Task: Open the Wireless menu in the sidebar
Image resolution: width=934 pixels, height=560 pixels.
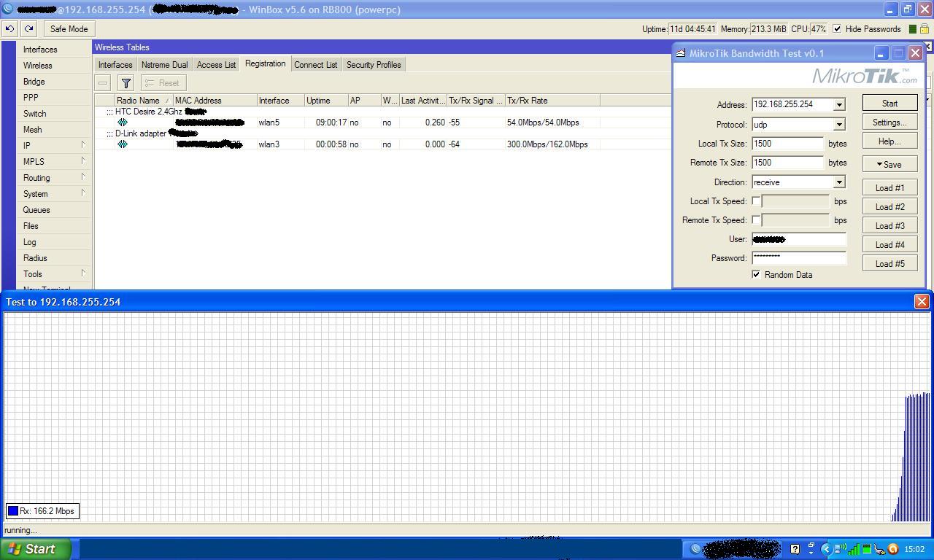Action: (37, 65)
